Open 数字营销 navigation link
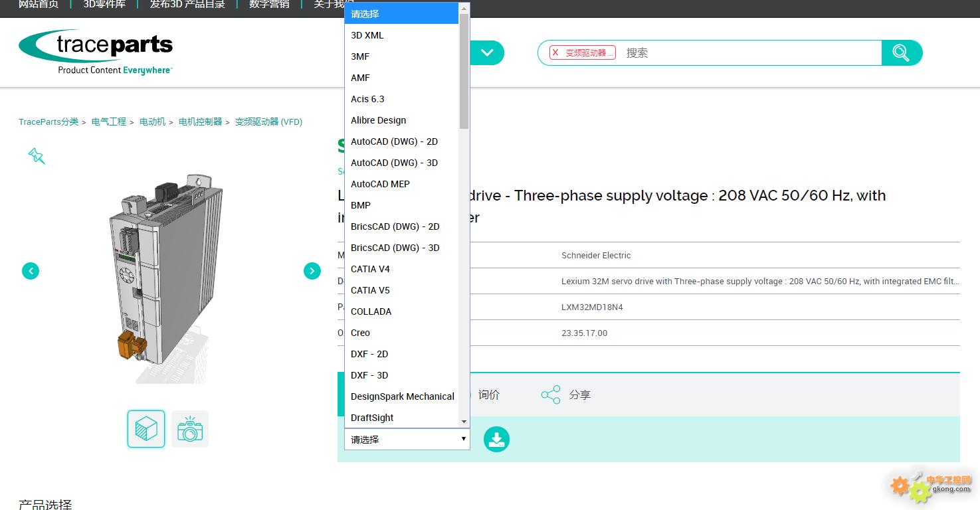 click(269, 4)
